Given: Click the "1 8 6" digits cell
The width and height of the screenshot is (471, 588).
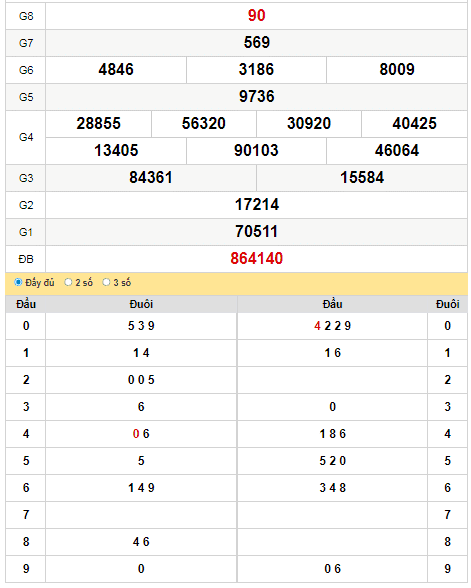Looking at the screenshot, I should point(332,434).
